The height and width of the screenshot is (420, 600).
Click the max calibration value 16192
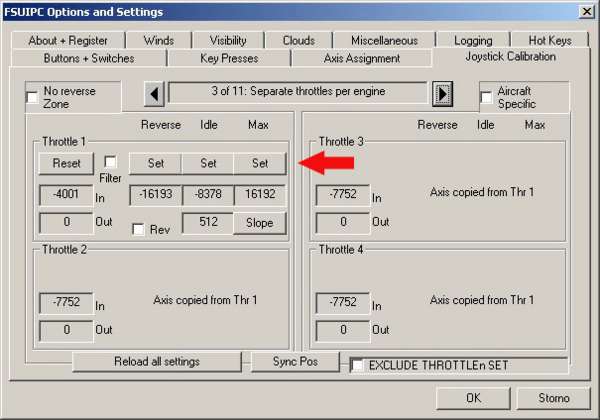click(x=260, y=194)
